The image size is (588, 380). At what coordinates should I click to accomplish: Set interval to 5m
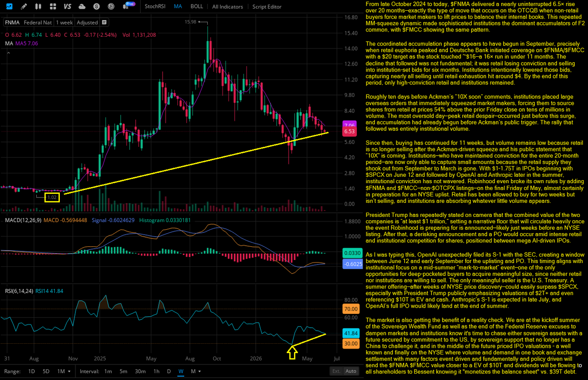tap(123, 372)
